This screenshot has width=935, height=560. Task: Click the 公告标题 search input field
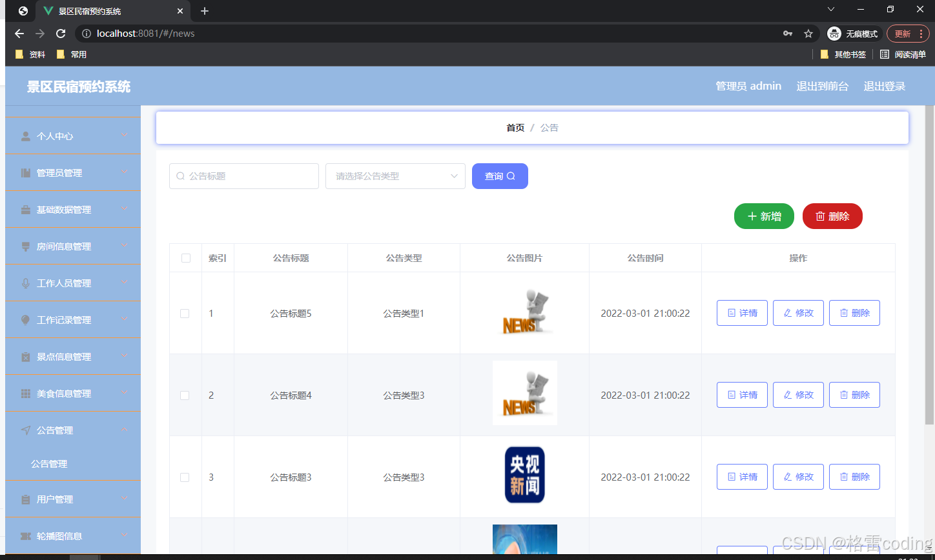pyautogui.click(x=243, y=175)
